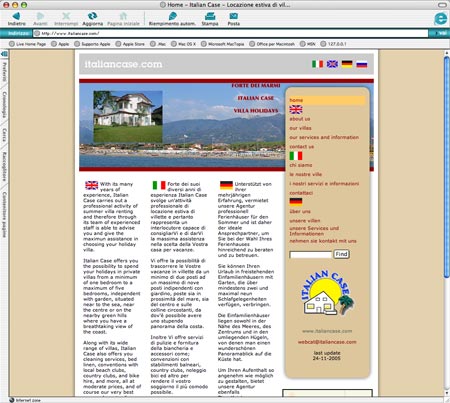Click the Interrompi stop button

click(66, 19)
